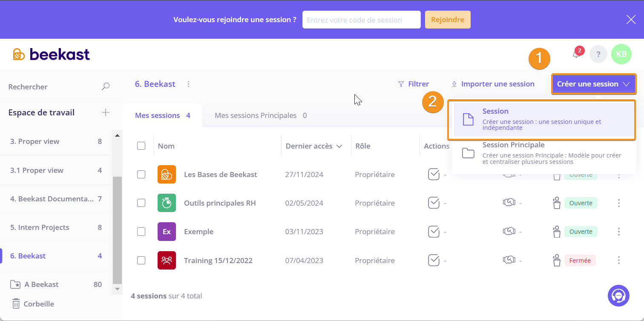Click the Rôle column header
Screen dimensions: 644x321
pos(363,146)
